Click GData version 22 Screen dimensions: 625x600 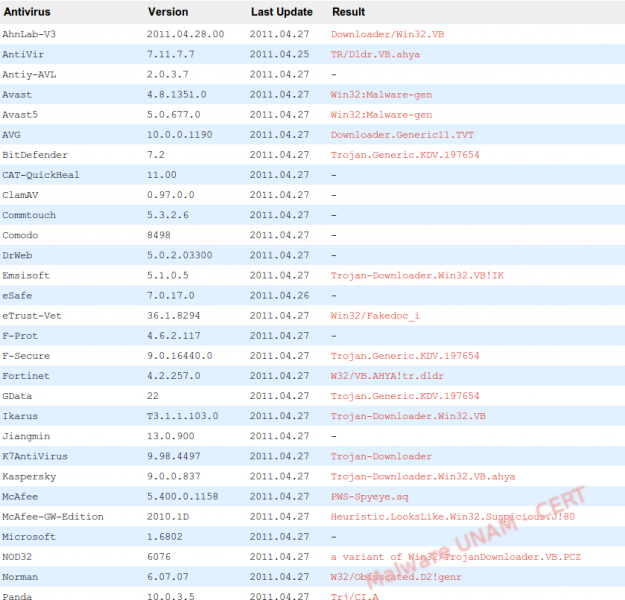coord(153,396)
